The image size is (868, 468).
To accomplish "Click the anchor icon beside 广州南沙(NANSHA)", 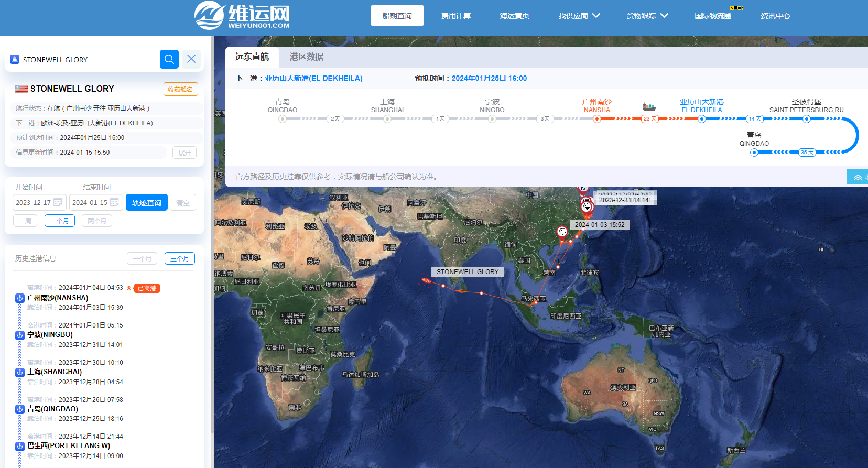I will [20, 298].
